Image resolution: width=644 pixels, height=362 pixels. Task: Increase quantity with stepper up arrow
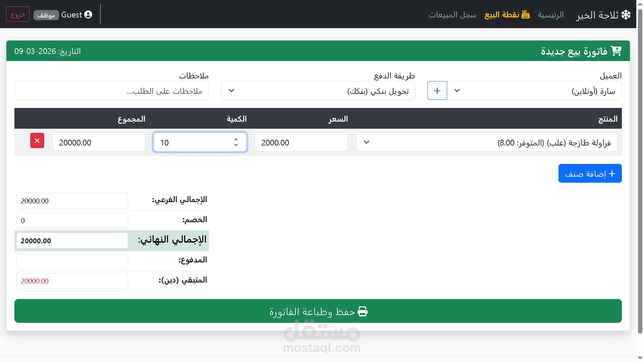236,139
